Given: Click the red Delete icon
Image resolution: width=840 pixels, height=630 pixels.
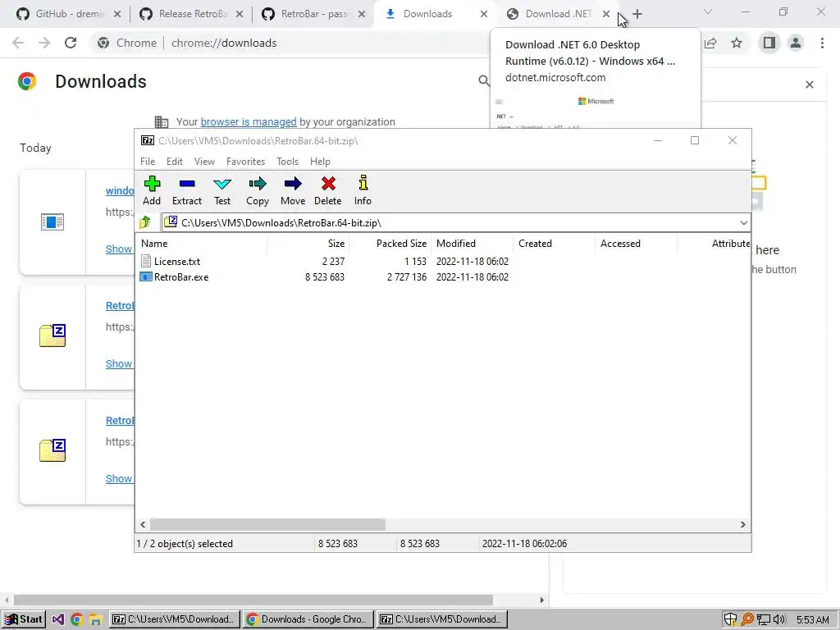Looking at the screenshot, I should click(x=328, y=184).
